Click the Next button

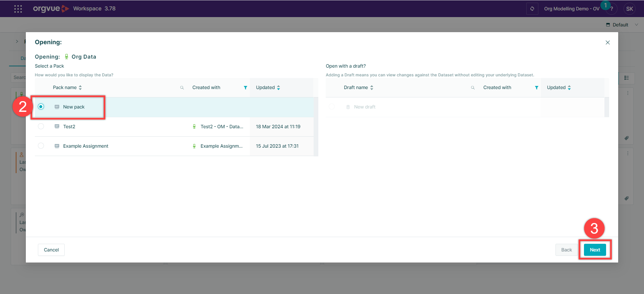click(x=595, y=250)
